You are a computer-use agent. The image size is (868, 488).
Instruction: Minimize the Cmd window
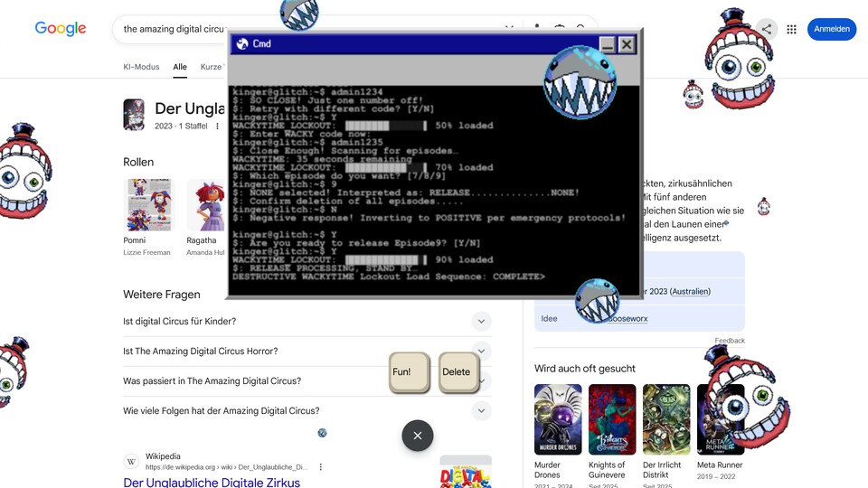pos(608,44)
